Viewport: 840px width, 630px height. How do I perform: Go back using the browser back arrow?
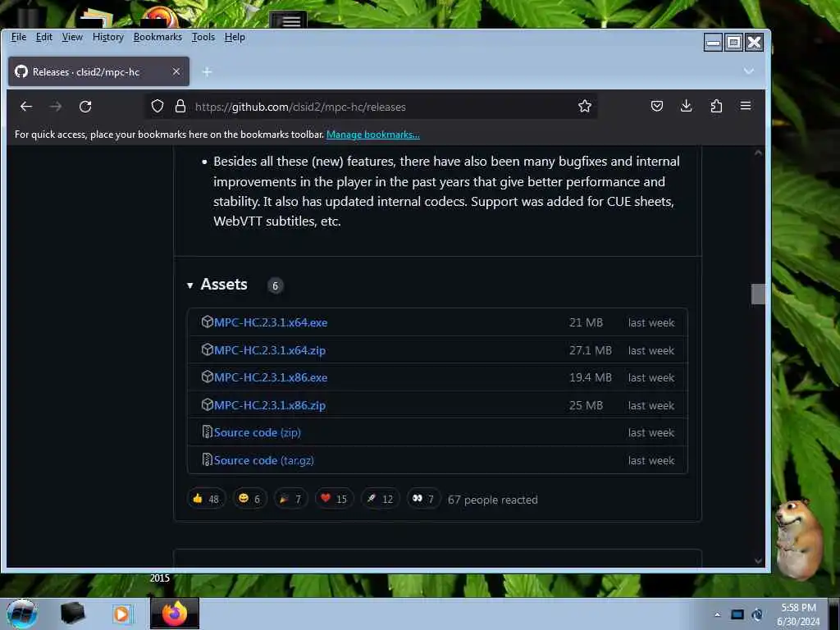pos(26,107)
